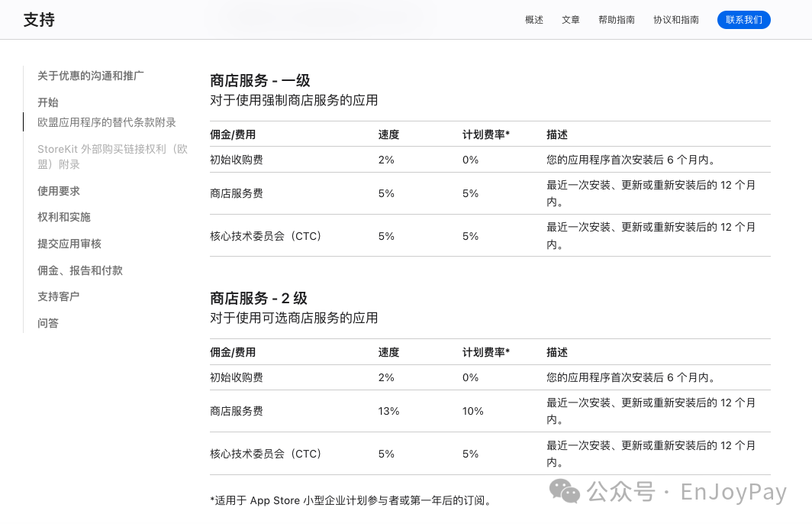Go to the 文章 articles nav item

[571, 20]
